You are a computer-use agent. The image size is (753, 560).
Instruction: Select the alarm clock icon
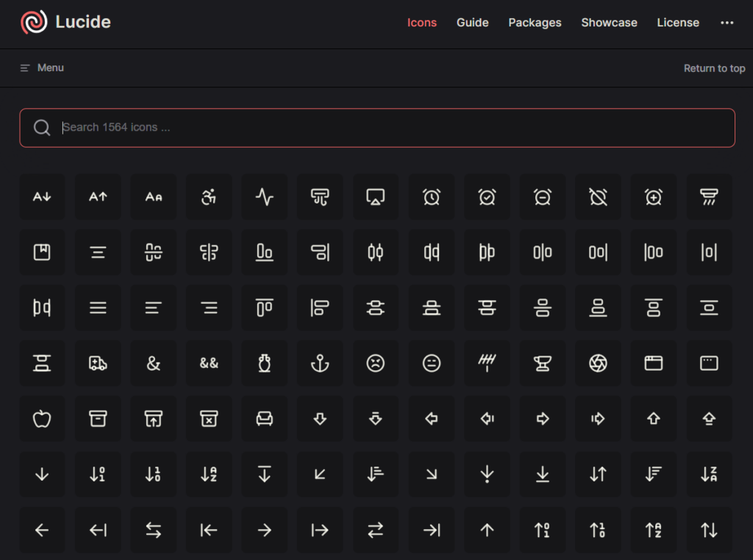click(432, 196)
